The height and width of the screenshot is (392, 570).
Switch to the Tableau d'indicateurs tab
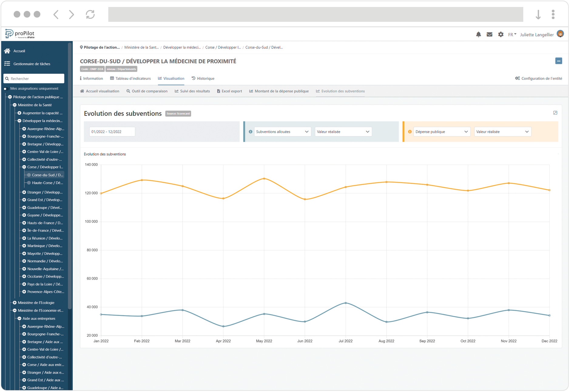[130, 79]
